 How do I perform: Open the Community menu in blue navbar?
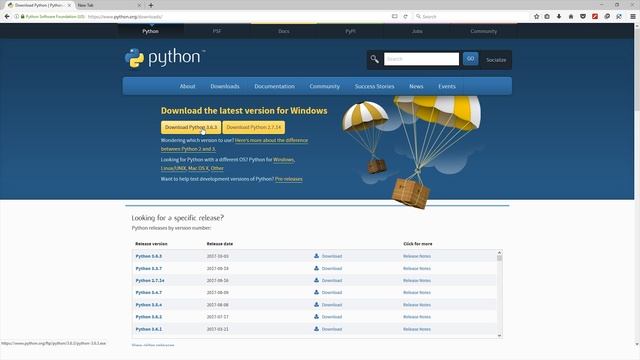pyautogui.click(x=324, y=86)
